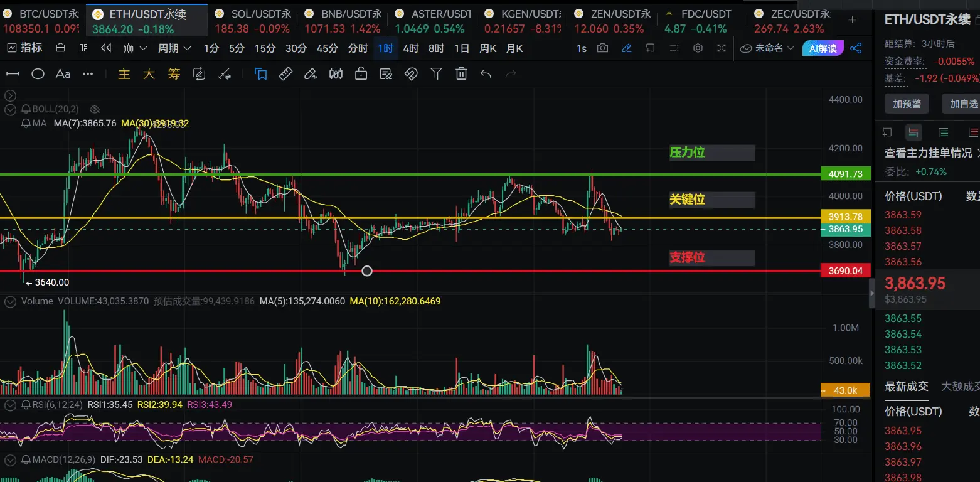Toggle the 大 large-order indicator

(149, 74)
